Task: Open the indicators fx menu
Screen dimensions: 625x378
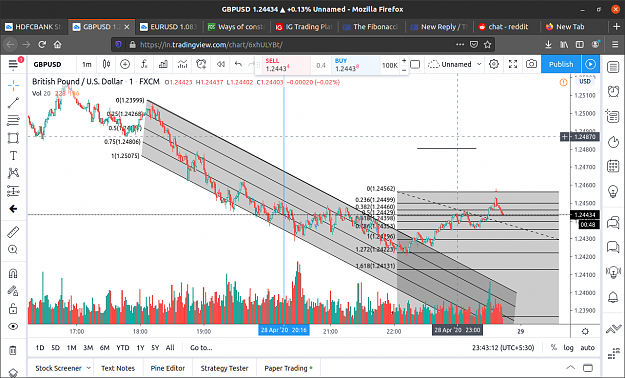Action: coord(144,64)
